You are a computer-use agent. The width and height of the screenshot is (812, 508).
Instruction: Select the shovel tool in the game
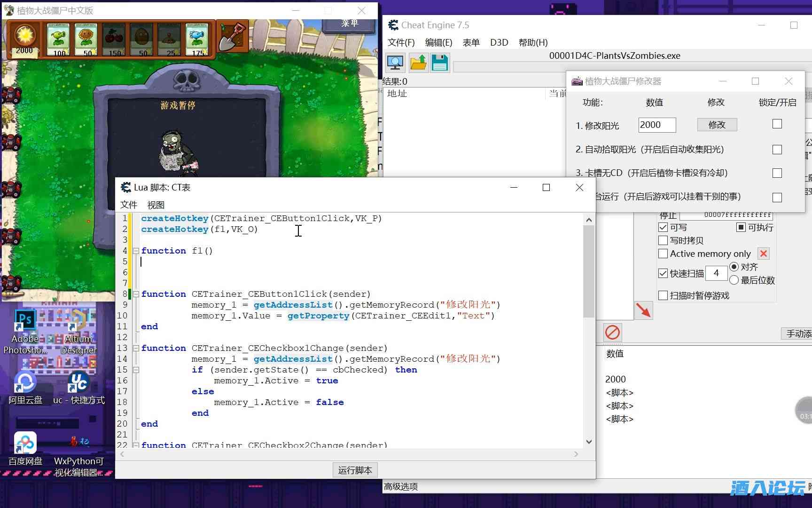coord(233,37)
